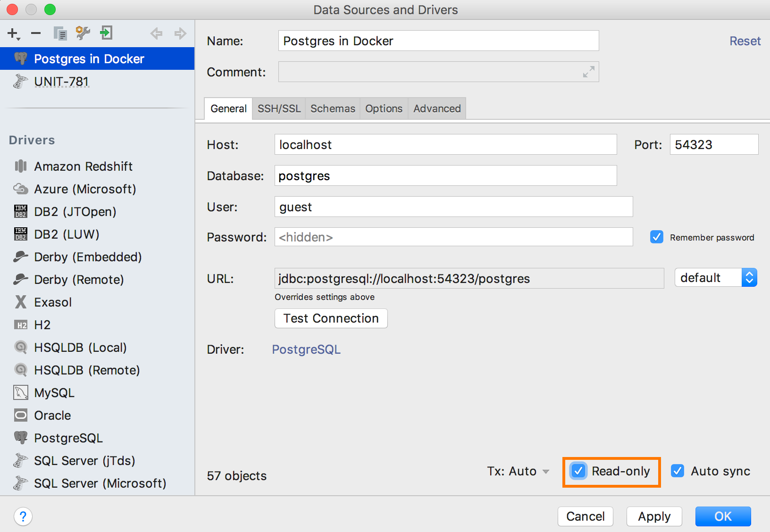Follow the PostgreSQL driver link
This screenshot has height=532, width=770.
pyautogui.click(x=306, y=349)
